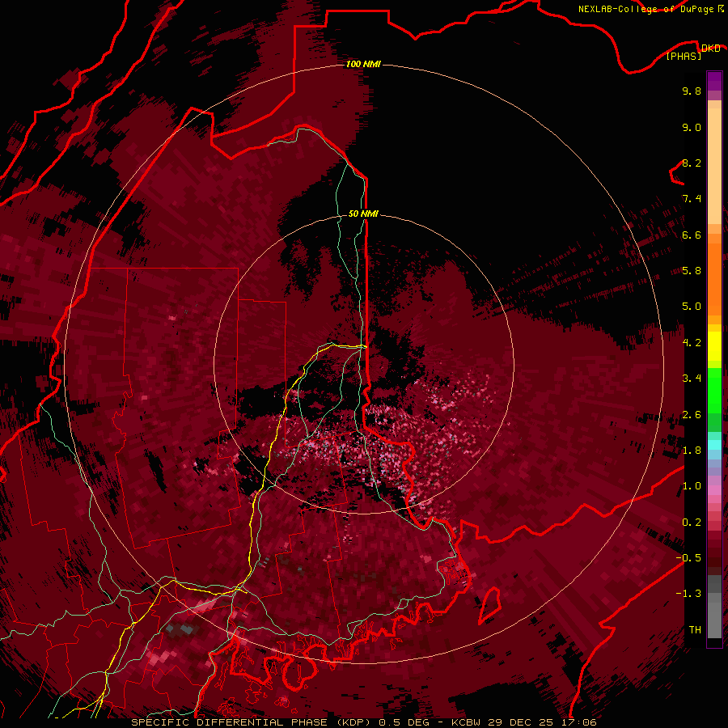Click the -0.5 scale value

[688, 557]
